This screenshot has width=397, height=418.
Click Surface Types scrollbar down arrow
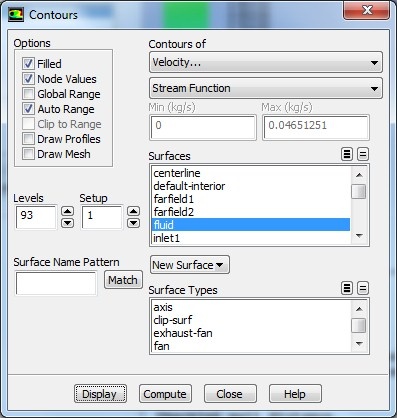pos(359,344)
